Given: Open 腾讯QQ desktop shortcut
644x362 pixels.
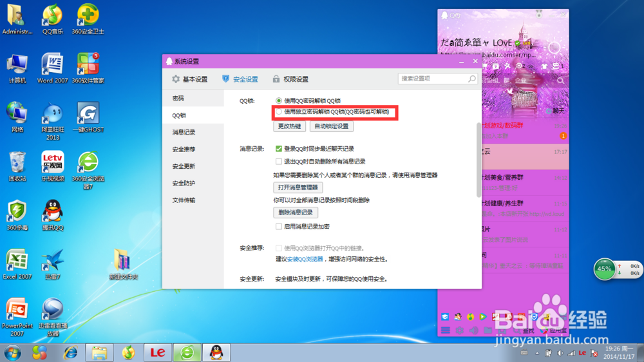Looking at the screenshot, I should click(x=53, y=215).
